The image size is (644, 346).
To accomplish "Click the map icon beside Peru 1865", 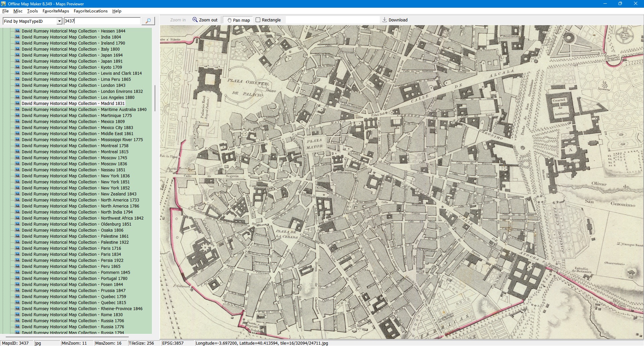I will tap(17, 266).
